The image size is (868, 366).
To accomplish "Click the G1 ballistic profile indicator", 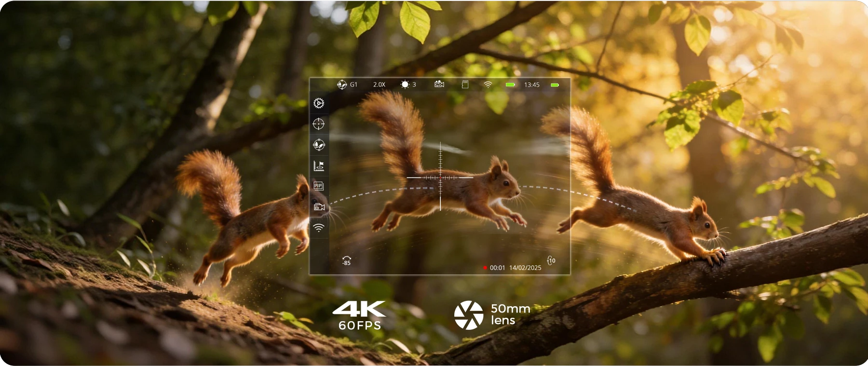I will (x=347, y=84).
